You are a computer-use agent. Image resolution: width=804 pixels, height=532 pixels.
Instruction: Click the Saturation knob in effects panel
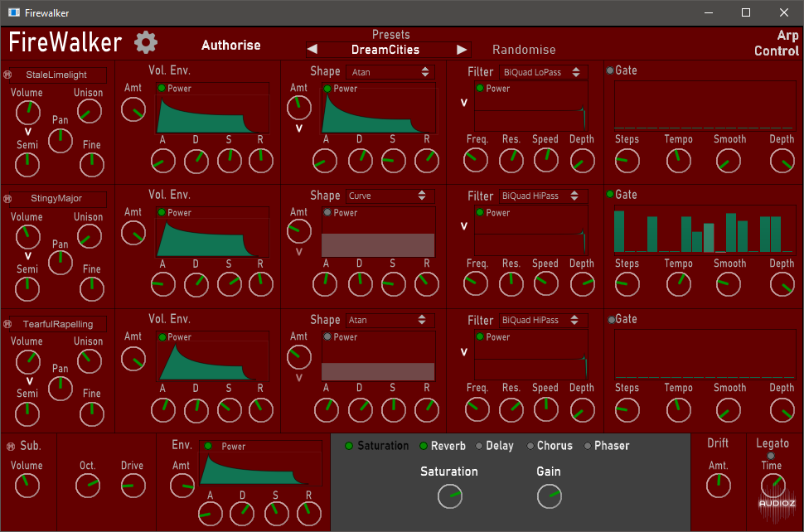coord(450,496)
